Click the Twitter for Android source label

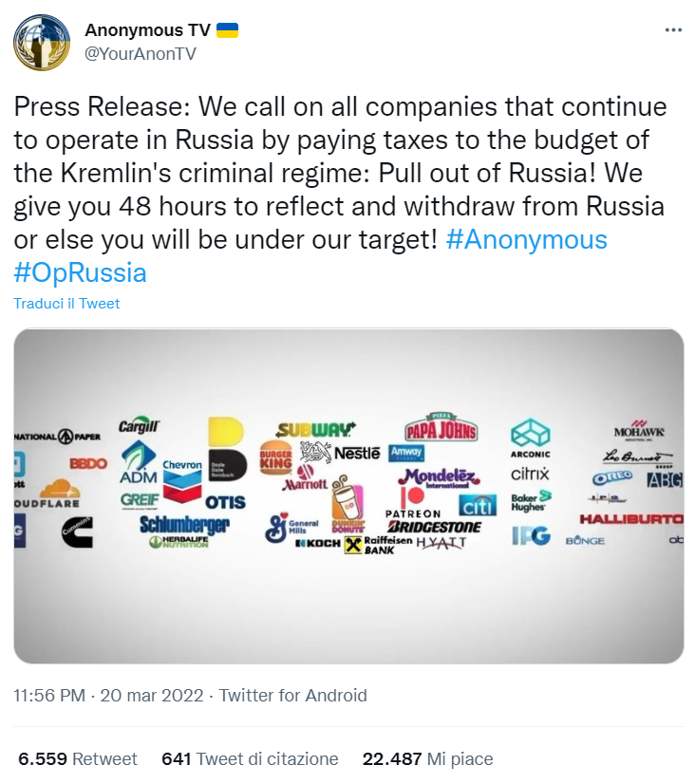(x=292, y=696)
